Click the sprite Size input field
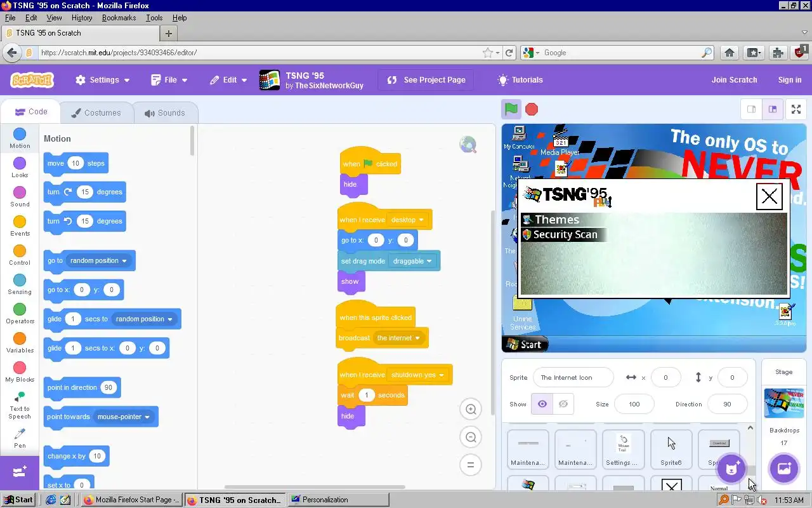 [634, 404]
